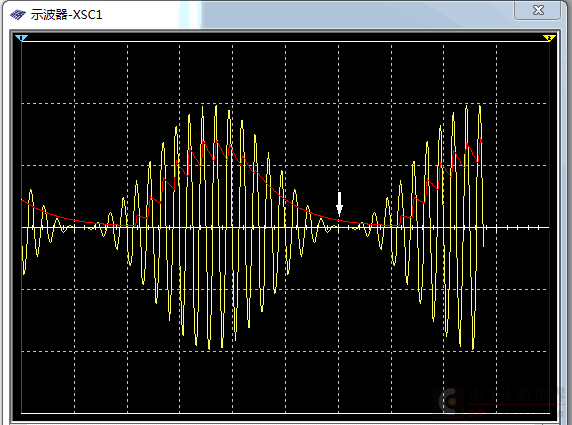Select the cyan cursor 1 marker triangle
The image size is (572, 425).
pos(22,38)
